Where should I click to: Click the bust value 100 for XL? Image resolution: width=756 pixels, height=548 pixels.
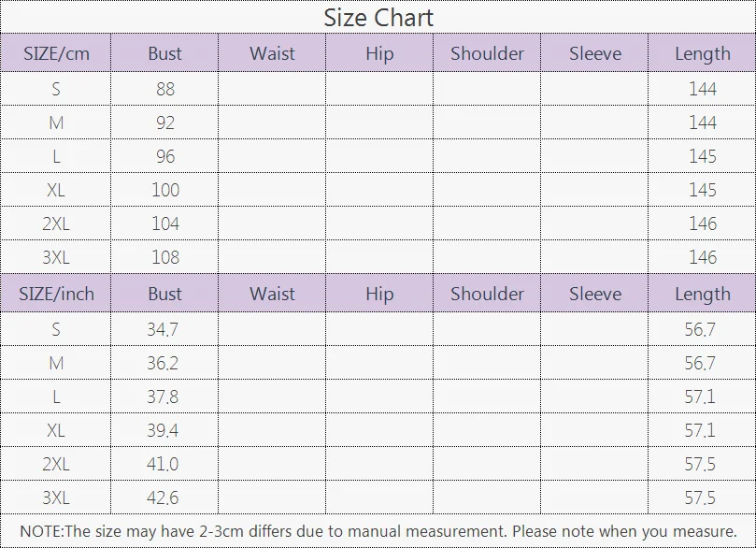click(164, 190)
